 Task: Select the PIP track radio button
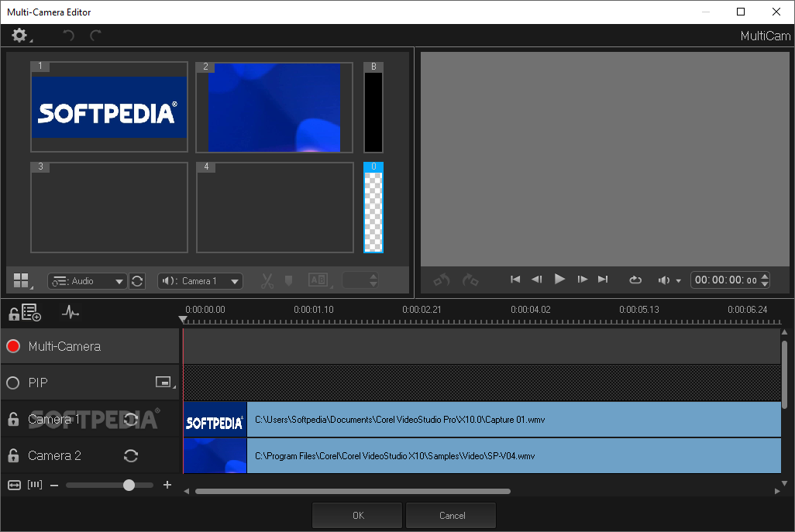(x=13, y=383)
